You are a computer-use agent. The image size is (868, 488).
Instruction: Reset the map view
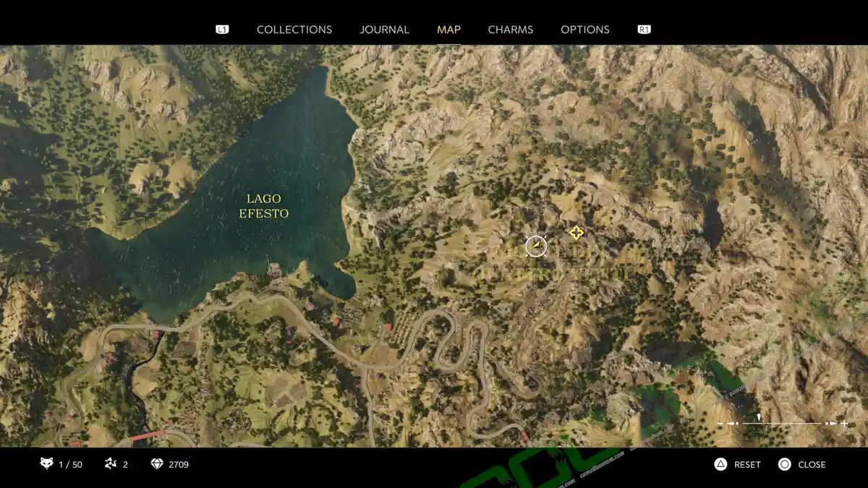tap(747, 464)
